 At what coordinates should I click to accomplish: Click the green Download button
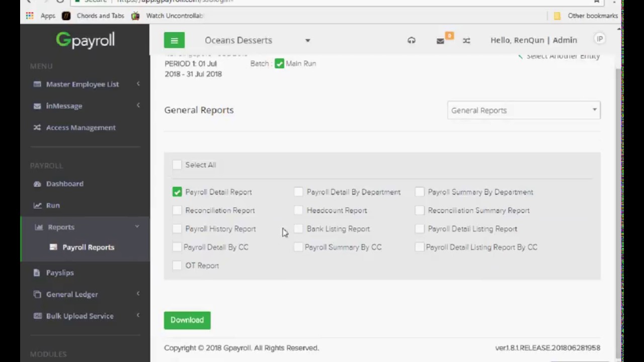click(x=187, y=320)
